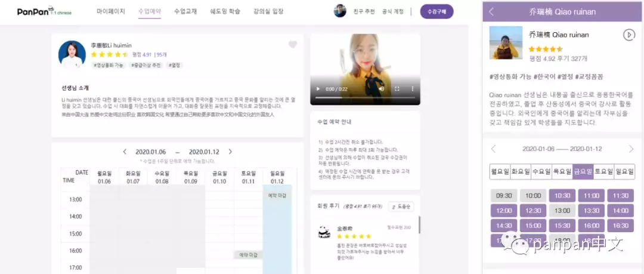
Task: Open the 마이페이지 menu item
Action: 111,11
